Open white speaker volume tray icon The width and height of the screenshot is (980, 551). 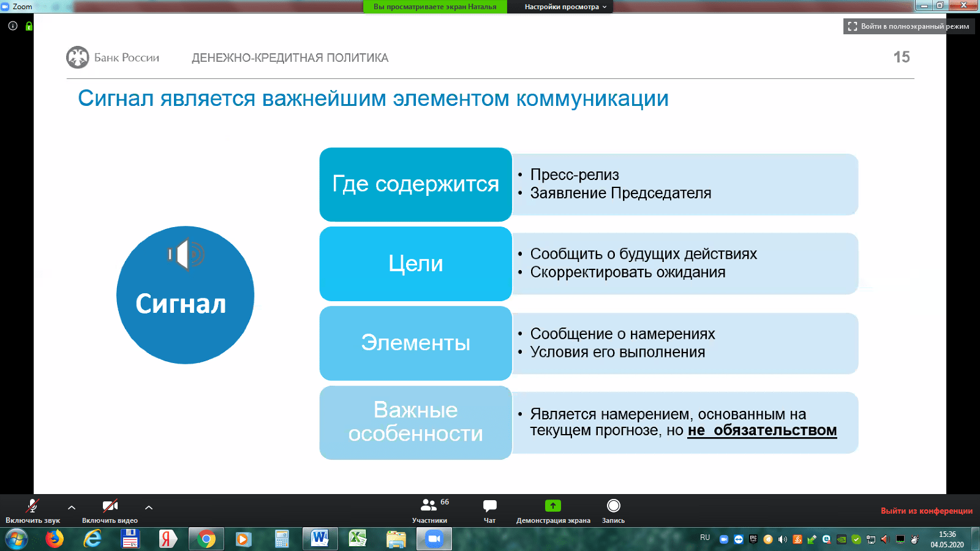(x=783, y=539)
